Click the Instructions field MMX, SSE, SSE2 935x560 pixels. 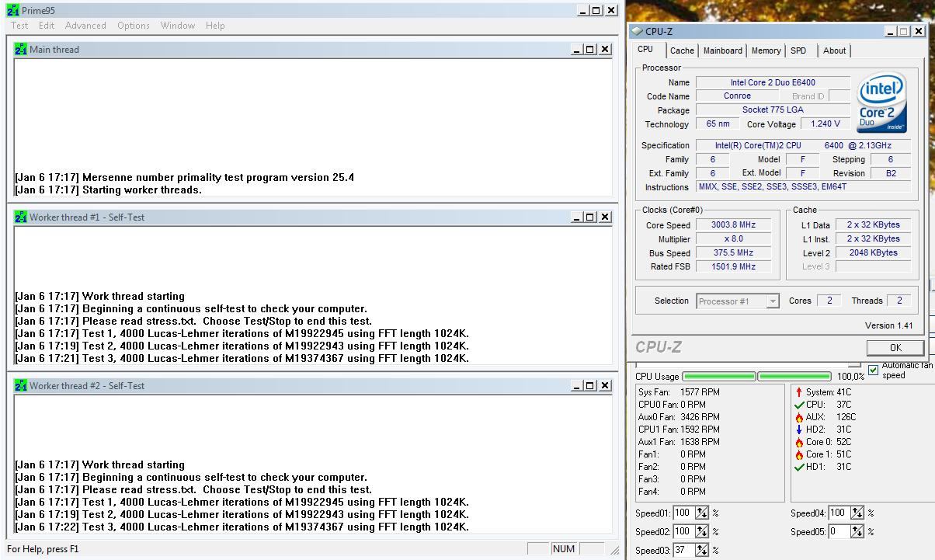[803, 187]
